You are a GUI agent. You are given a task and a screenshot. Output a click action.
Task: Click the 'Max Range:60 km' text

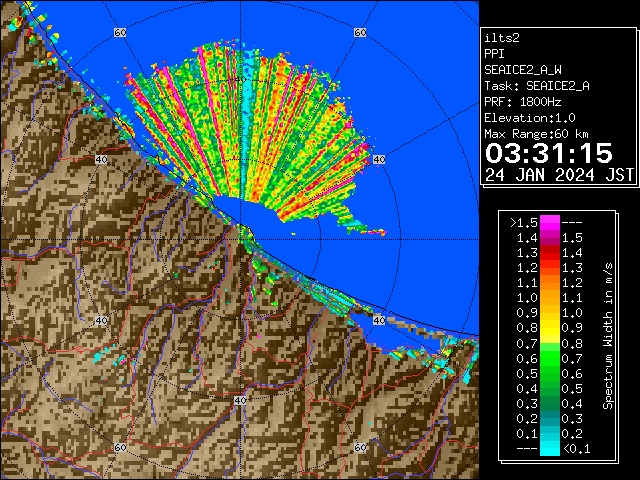pos(536,134)
